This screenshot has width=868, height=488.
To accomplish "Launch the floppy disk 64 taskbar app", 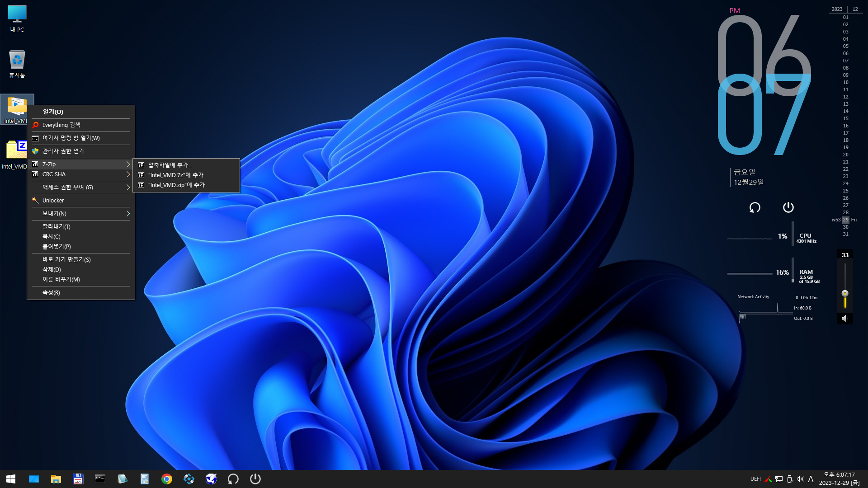I will pos(78,479).
